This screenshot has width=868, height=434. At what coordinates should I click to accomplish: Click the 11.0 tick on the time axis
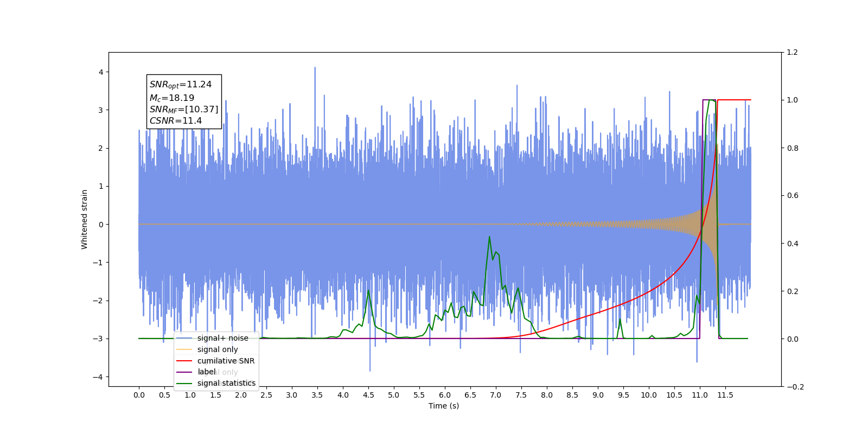click(700, 395)
